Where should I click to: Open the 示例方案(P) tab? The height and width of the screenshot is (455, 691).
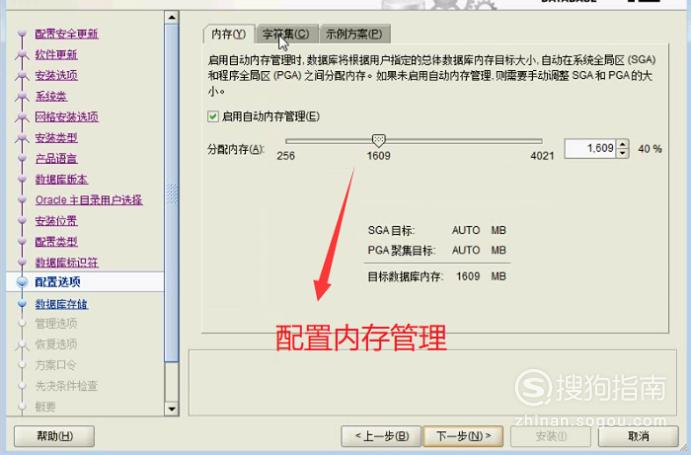tap(354, 34)
